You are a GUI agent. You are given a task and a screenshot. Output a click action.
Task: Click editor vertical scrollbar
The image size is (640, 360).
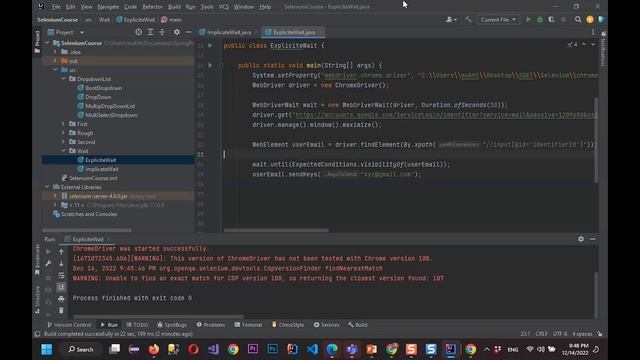(596, 140)
